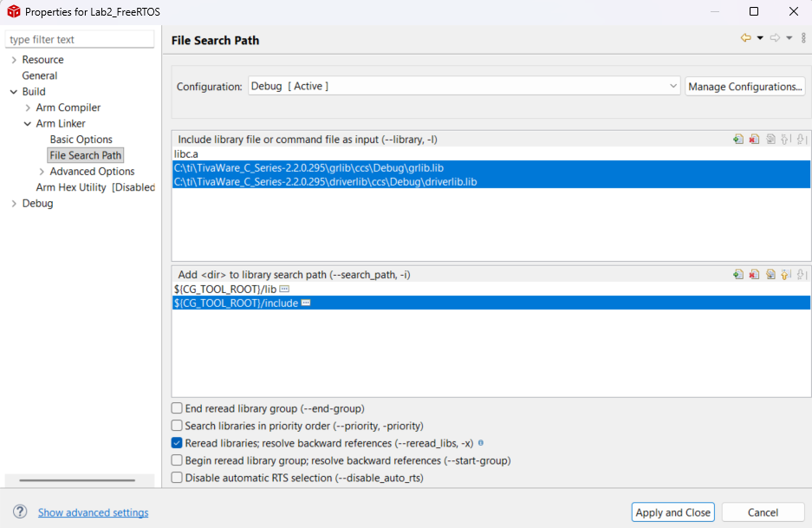Open the Help button in bottom corner
The height and width of the screenshot is (528, 812).
pyautogui.click(x=19, y=512)
